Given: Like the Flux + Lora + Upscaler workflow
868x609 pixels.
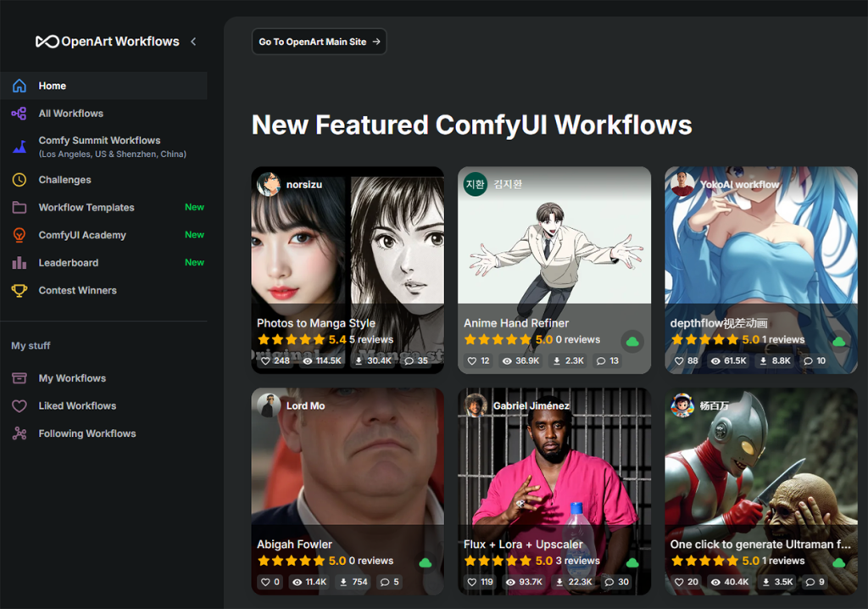Looking at the screenshot, I should pos(473,582).
